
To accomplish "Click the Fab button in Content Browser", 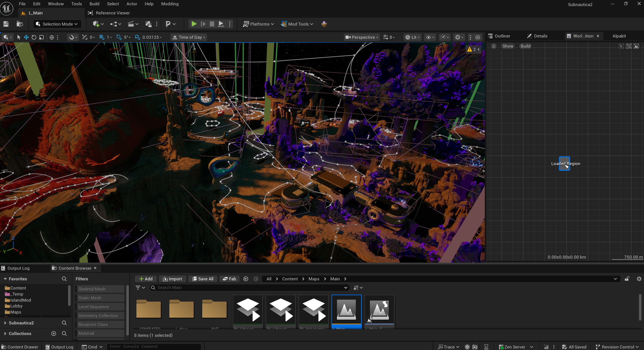I will point(229,279).
